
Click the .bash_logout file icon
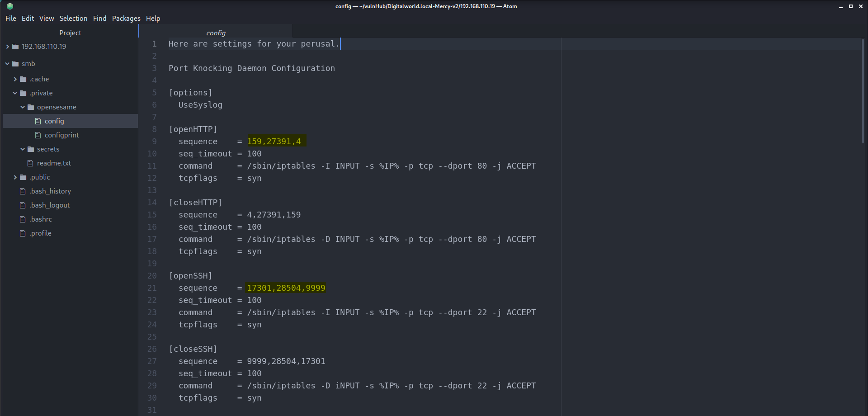click(23, 205)
